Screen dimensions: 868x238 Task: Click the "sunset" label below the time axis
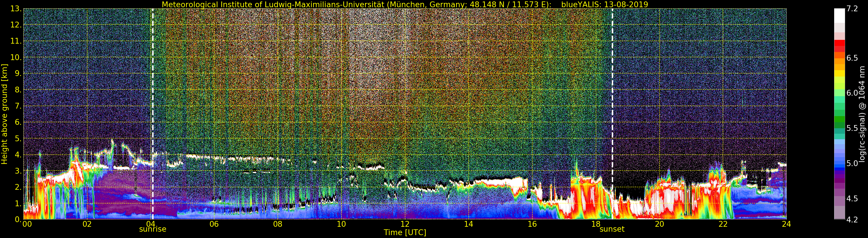612,229
